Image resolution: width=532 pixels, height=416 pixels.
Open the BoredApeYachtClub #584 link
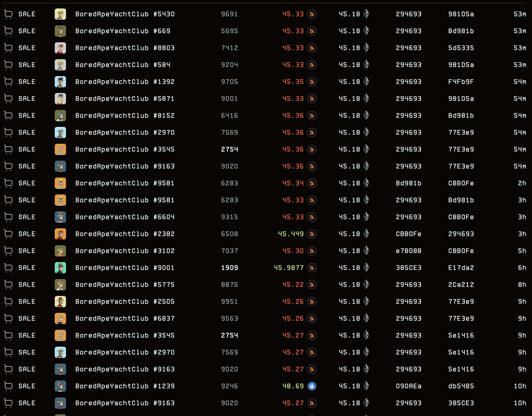pos(123,65)
